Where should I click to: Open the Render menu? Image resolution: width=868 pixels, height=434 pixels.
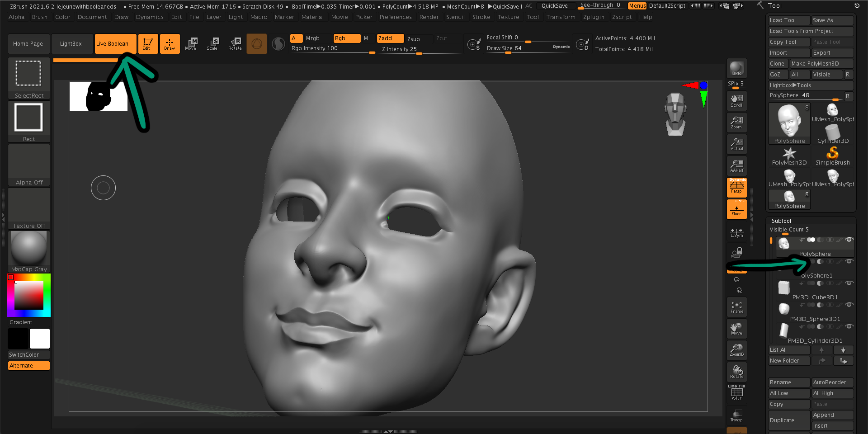coord(429,17)
